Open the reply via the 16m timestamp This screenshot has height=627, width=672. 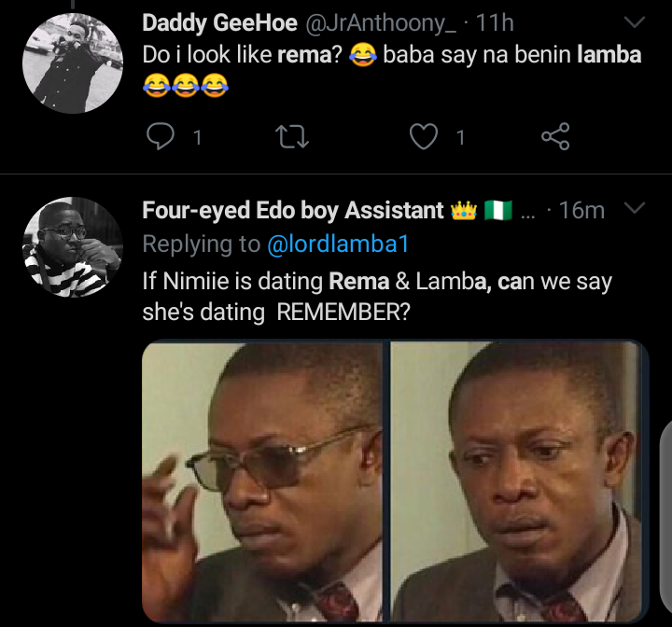click(x=581, y=211)
